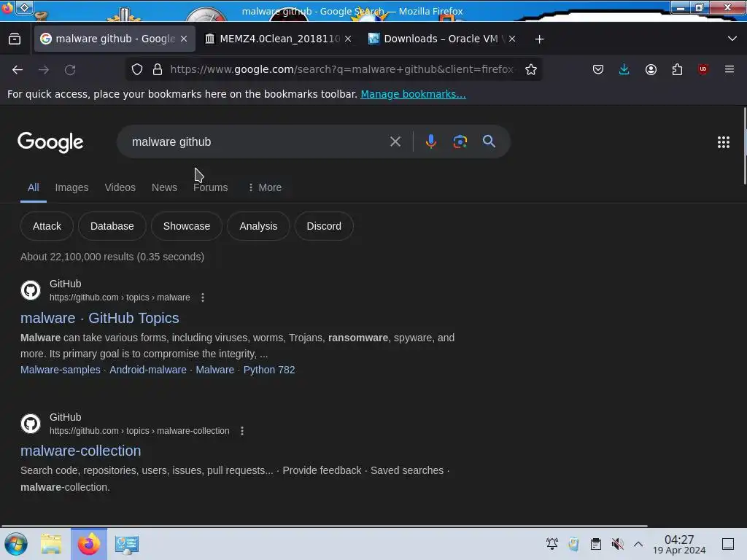Open options dots for github.com topics malware result
747x560 pixels.
click(203, 297)
